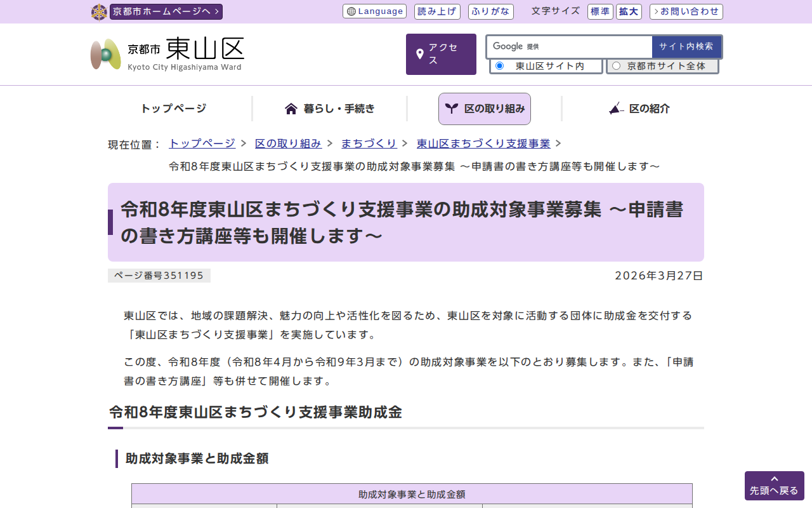812x508 pixels.
Task: Click the house icon for 暮らし・手続き
Action: [291, 109]
